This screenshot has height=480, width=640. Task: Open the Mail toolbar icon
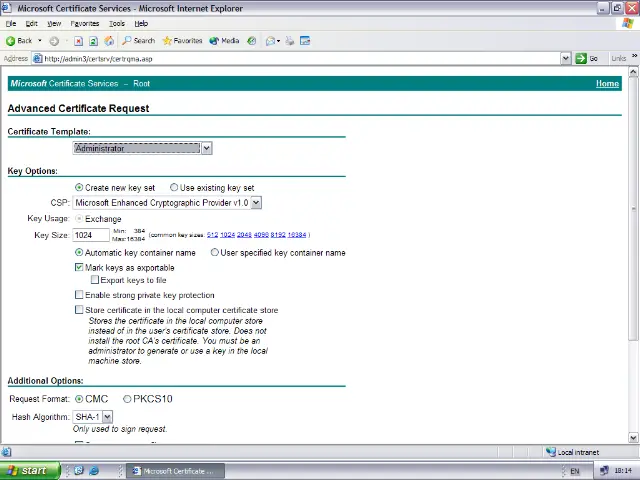(270, 41)
